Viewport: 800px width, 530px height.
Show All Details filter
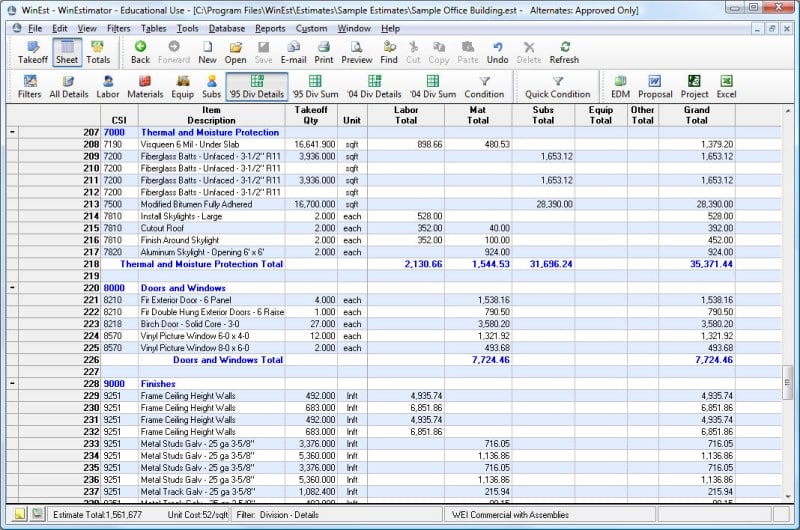[x=68, y=87]
